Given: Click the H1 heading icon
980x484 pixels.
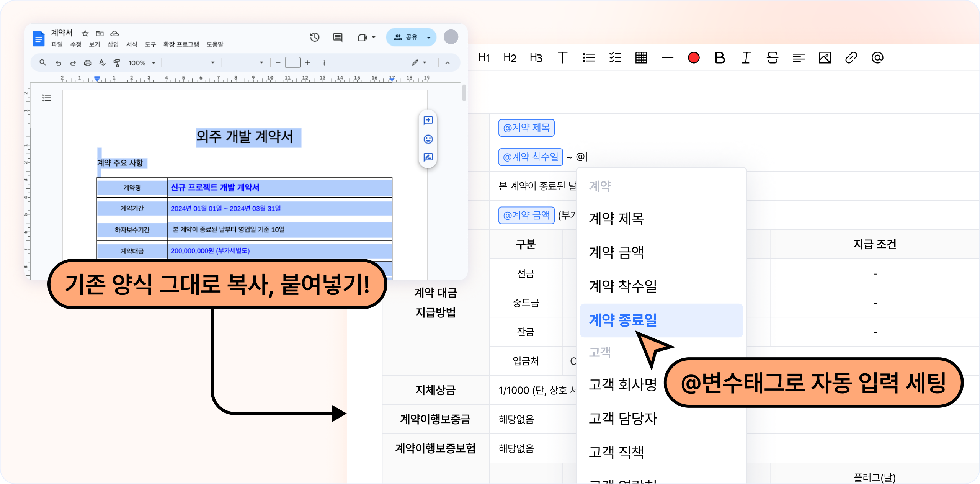Looking at the screenshot, I should click(484, 58).
